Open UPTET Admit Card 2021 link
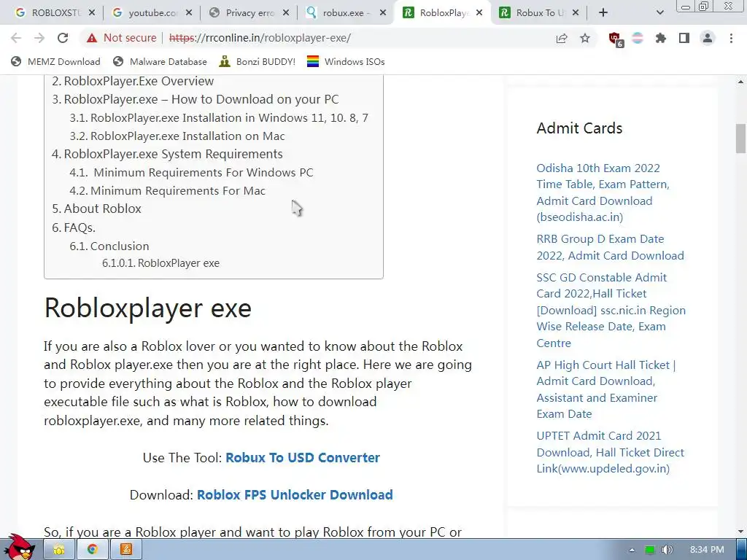Viewport: 747px width, 560px height. pos(611,452)
